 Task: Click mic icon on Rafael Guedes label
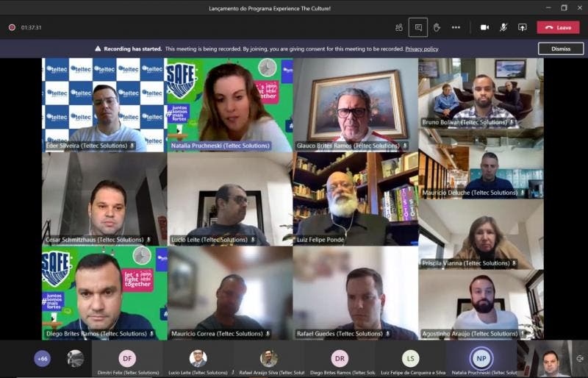[388, 333]
